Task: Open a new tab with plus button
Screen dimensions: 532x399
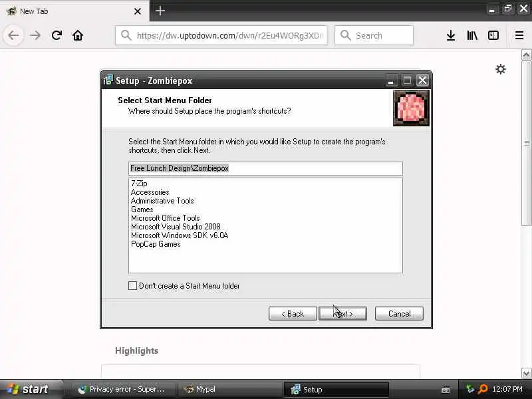Action: [x=160, y=11]
